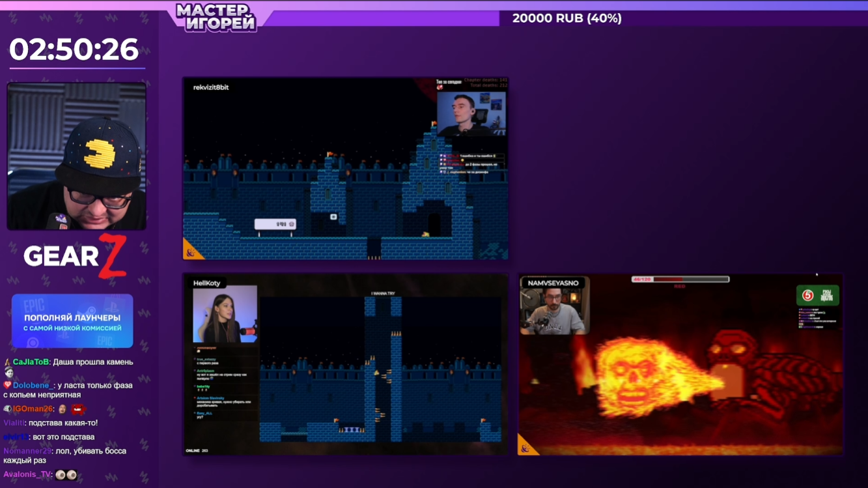Click the in-stream chat box in rekvizit8bit's panel

coord(472,164)
